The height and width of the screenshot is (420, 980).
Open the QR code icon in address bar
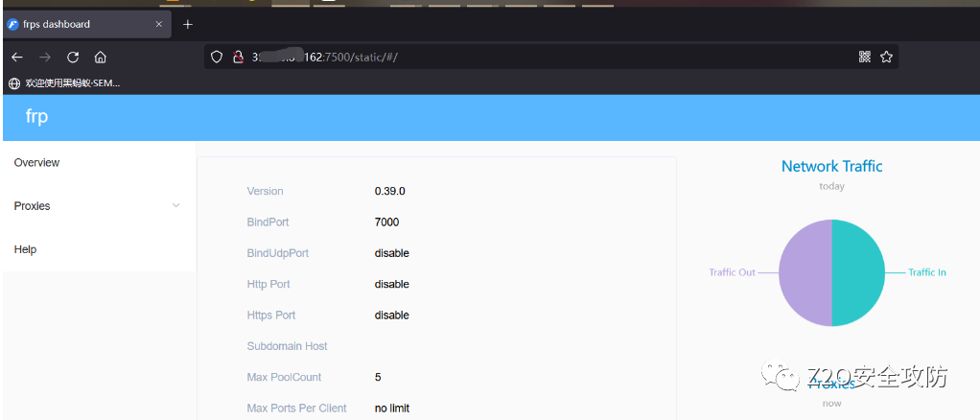coord(865,57)
